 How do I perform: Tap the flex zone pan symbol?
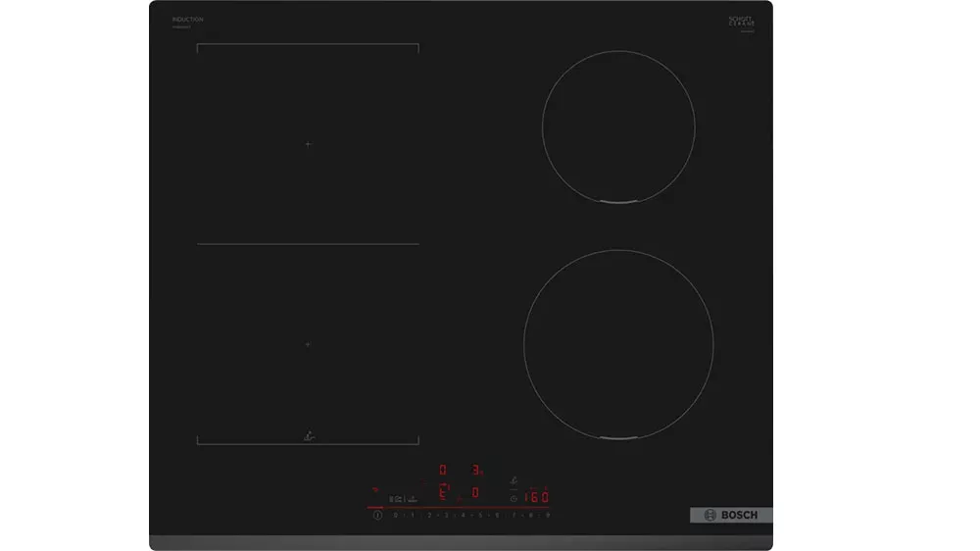(x=310, y=436)
